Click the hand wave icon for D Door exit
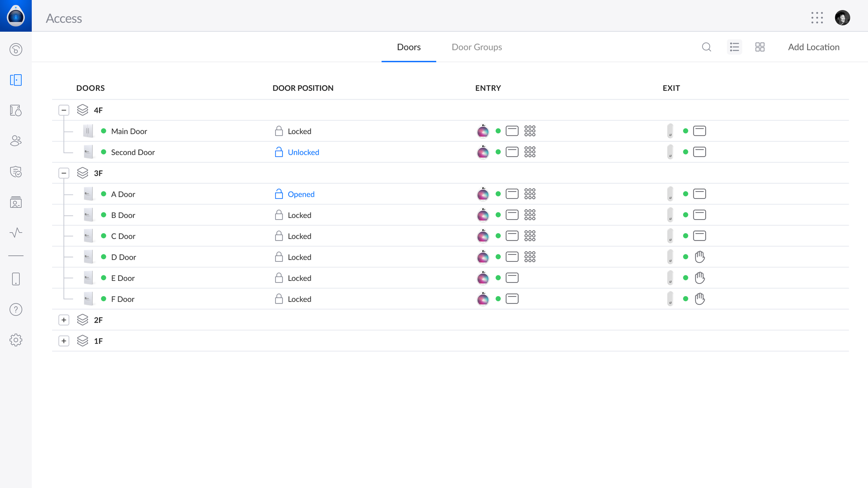Image resolution: width=868 pixels, height=488 pixels. coord(700,257)
